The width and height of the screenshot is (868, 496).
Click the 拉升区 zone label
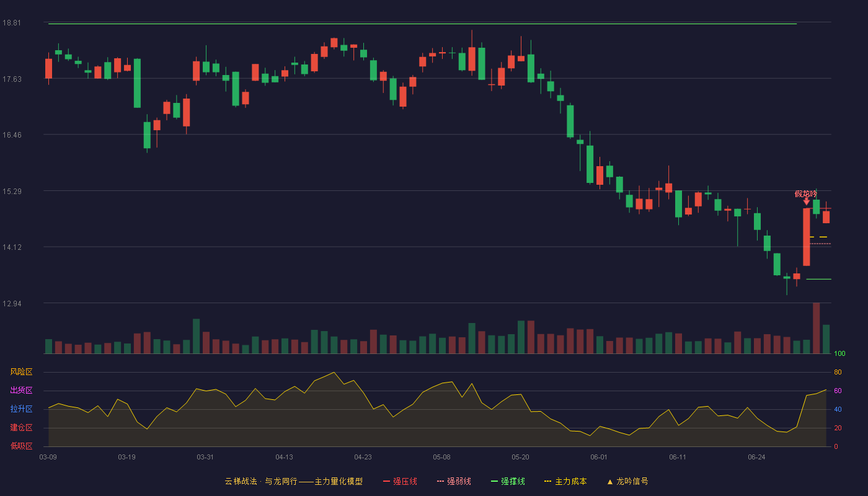tap(21, 409)
